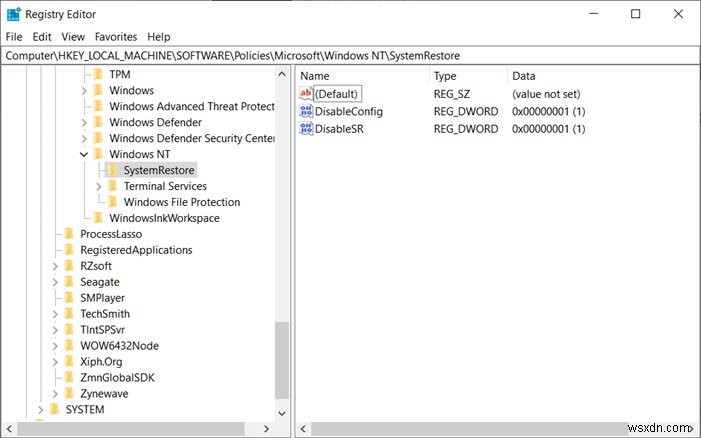701x438 pixels.
Task: Click the Registry Editor app icon in title bar
Action: coord(15,14)
